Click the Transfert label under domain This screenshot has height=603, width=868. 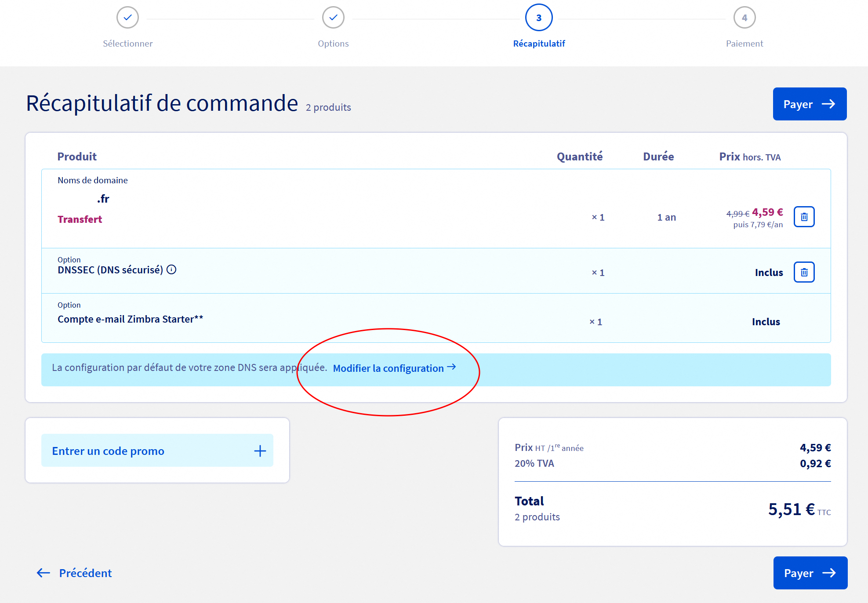coord(80,219)
